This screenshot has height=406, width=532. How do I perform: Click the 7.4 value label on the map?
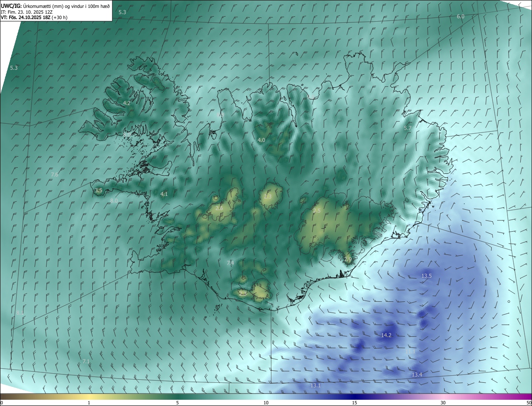230,263
